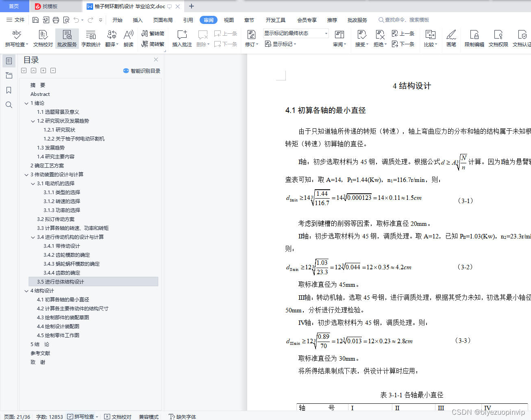Collapse the 4 结构设计 outline section
The image size is (531, 420).
coord(26,290)
